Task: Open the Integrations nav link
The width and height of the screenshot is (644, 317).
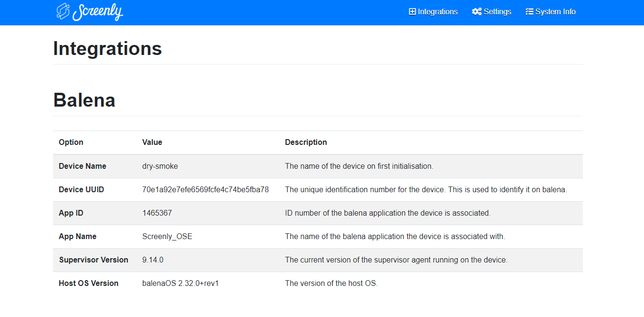Action: (x=437, y=12)
